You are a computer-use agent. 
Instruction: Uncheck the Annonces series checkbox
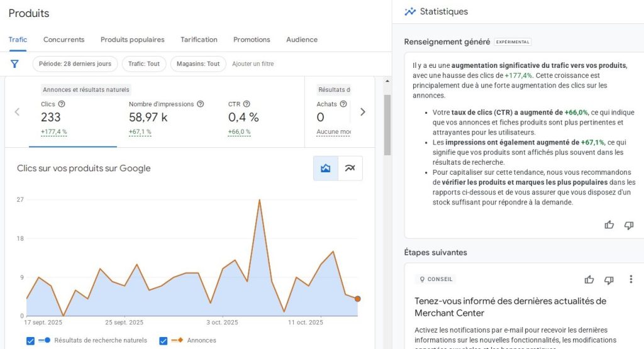coord(164,341)
